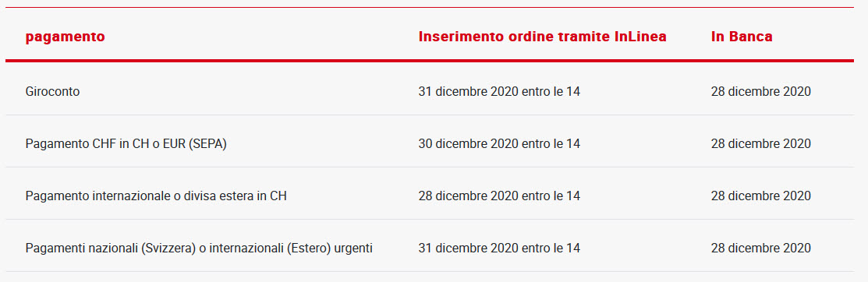Click '30 dicembre 2020 entro le 14' cell
The height and width of the screenshot is (282, 868).
[499, 144]
